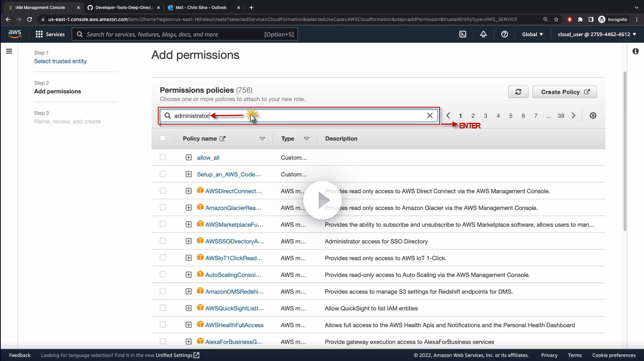Check the Setup_an_AWS_Code policy checkbox

163,174
